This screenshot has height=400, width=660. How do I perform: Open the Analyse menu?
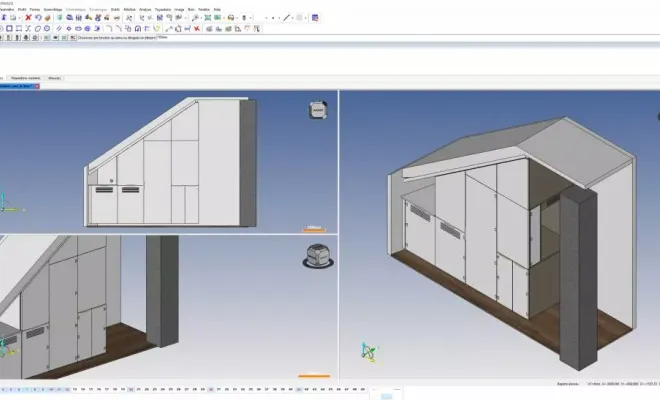pyautogui.click(x=145, y=9)
